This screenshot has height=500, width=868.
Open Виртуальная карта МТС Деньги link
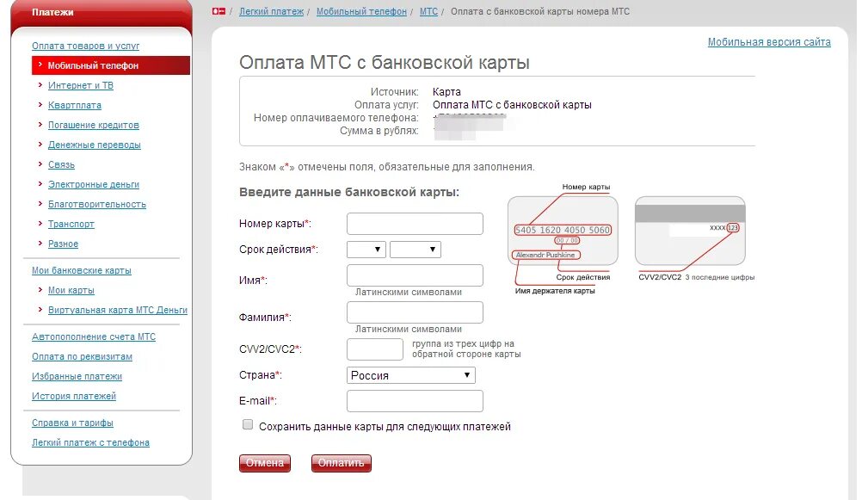117,310
